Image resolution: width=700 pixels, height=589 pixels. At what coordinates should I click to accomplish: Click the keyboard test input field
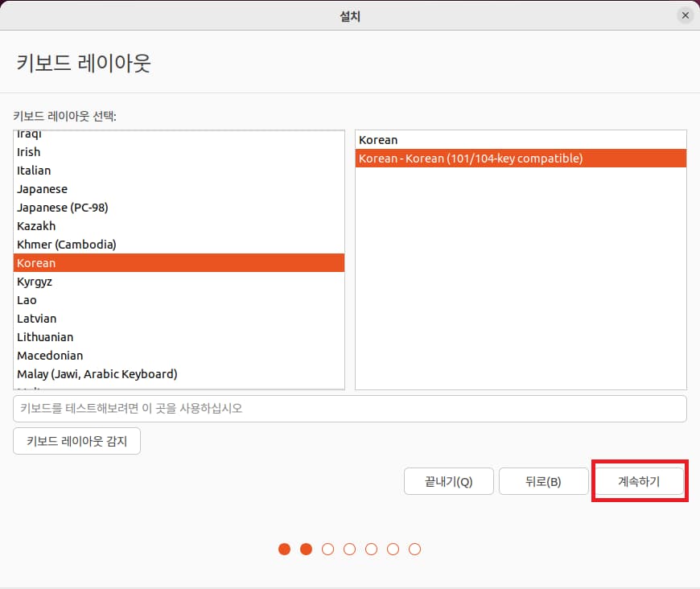(349, 409)
